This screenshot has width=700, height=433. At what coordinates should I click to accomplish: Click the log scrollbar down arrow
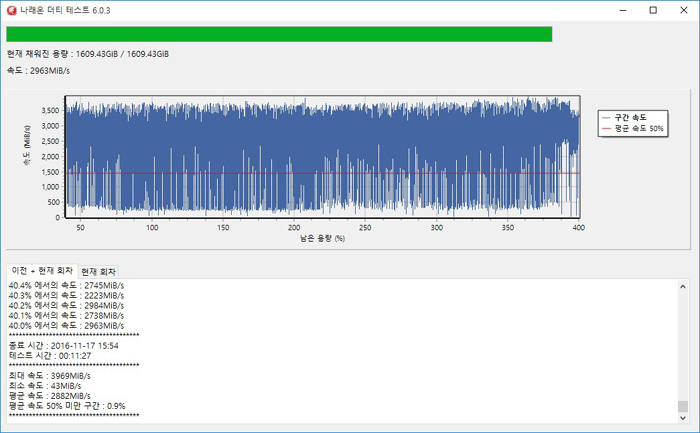point(683,418)
